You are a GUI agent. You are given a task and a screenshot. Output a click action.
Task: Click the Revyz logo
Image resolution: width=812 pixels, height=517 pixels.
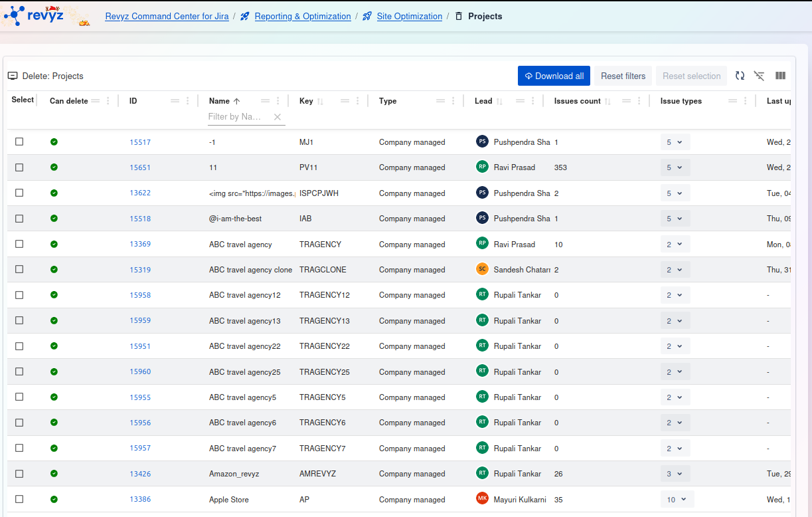point(39,15)
